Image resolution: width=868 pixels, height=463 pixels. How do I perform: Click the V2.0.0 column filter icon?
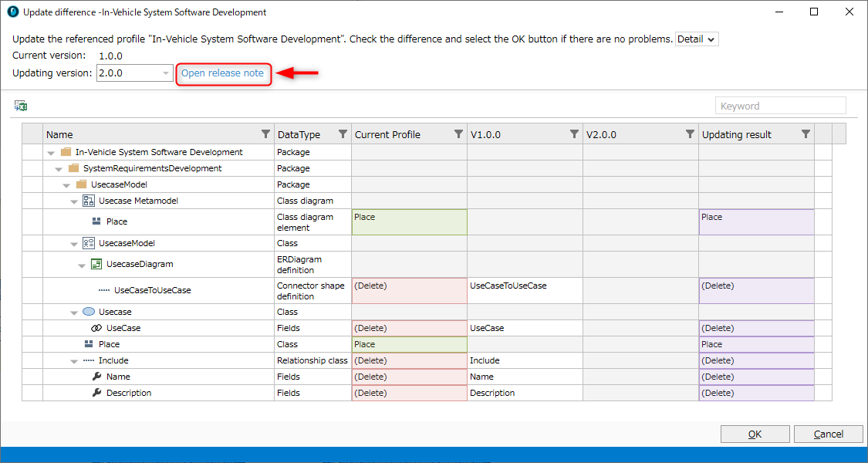tap(690, 134)
